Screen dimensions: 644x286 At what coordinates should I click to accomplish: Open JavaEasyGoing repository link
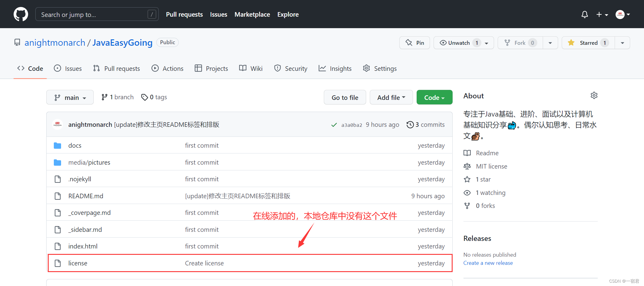122,43
